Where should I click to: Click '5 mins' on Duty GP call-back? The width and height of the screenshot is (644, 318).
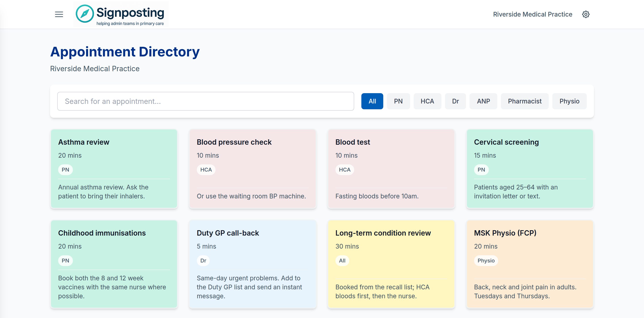pos(206,246)
